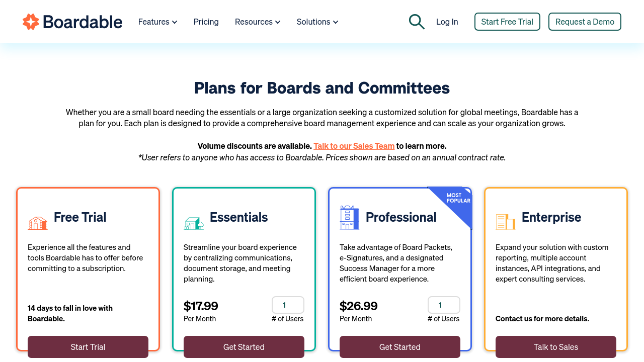This screenshot has width=644, height=362.
Task: Click the Boardable logo
Action: 72,22
